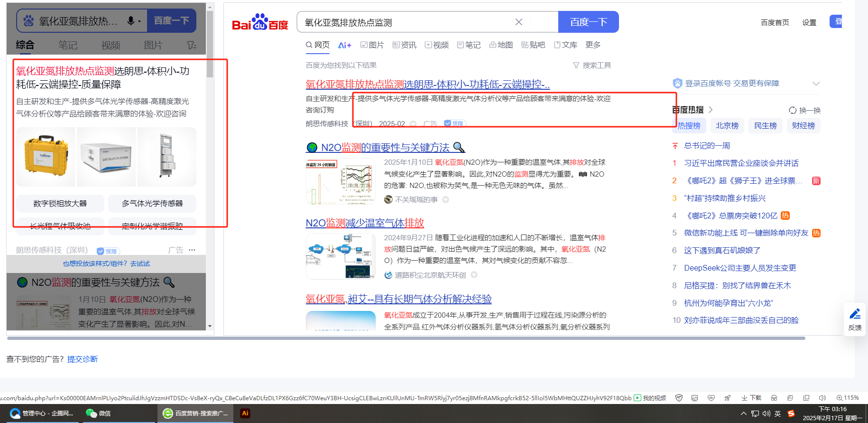This screenshot has width=868, height=423.
Task: Switch to the 图片 tab in main results
Action: click(x=372, y=45)
